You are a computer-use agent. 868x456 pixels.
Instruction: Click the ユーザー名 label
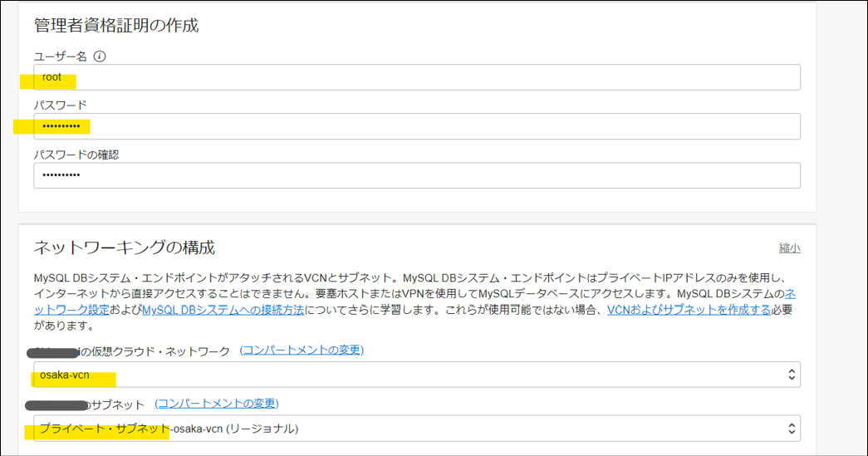(61, 56)
